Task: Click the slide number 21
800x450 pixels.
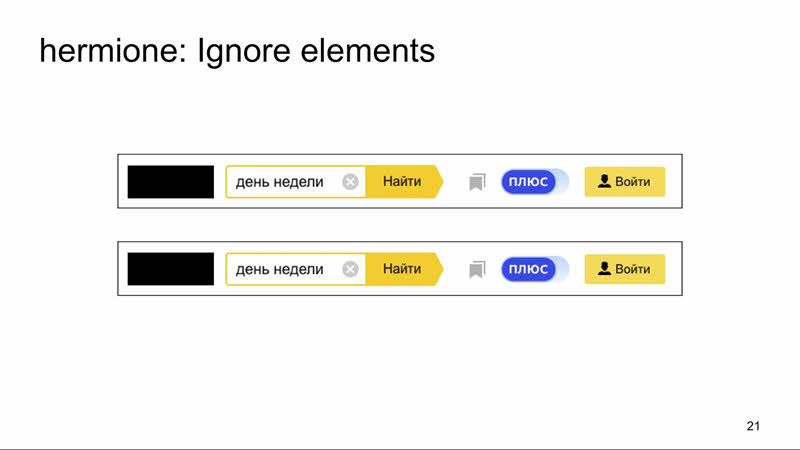Action: (753, 426)
